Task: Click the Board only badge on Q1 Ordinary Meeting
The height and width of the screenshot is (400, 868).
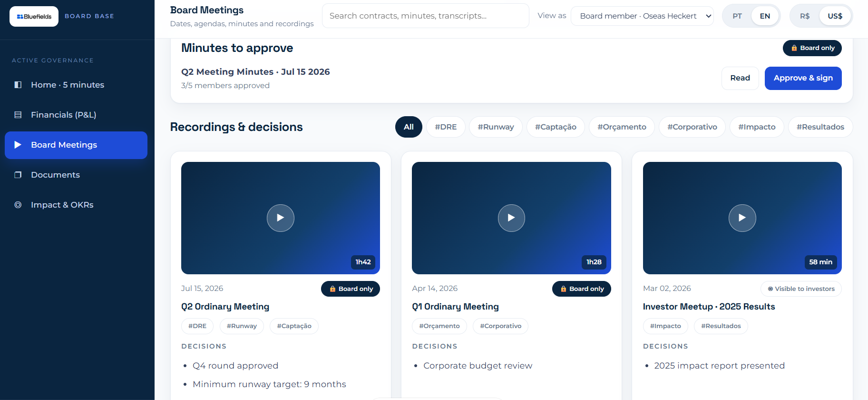Action: 582,289
